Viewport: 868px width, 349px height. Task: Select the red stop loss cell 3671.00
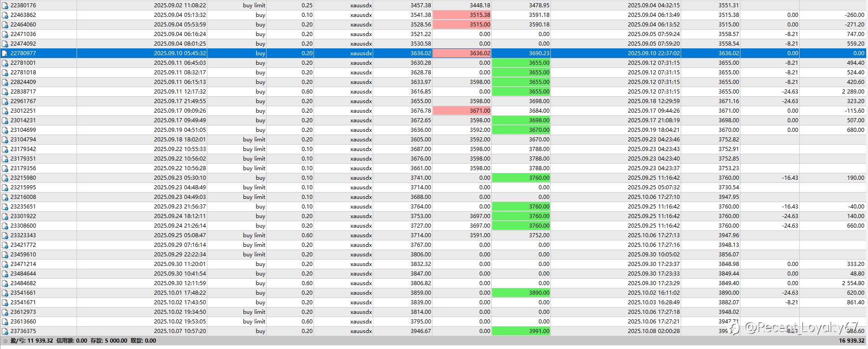462,111
